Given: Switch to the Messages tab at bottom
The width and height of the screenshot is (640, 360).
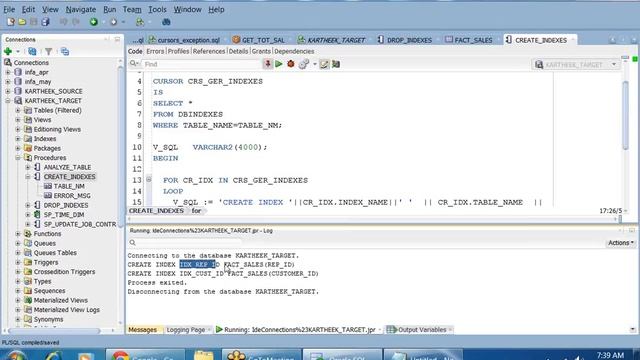Looking at the screenshot, I should (x=142, y=330).
